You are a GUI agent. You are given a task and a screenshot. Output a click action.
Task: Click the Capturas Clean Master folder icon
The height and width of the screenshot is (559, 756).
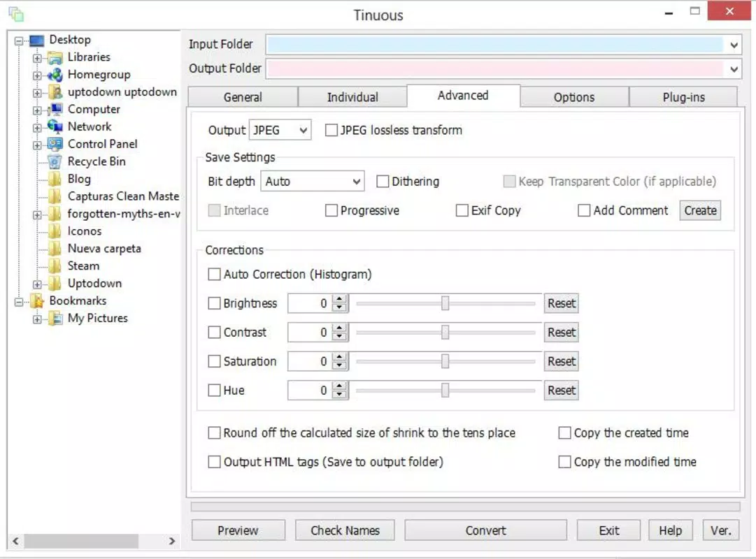(55, 196)
